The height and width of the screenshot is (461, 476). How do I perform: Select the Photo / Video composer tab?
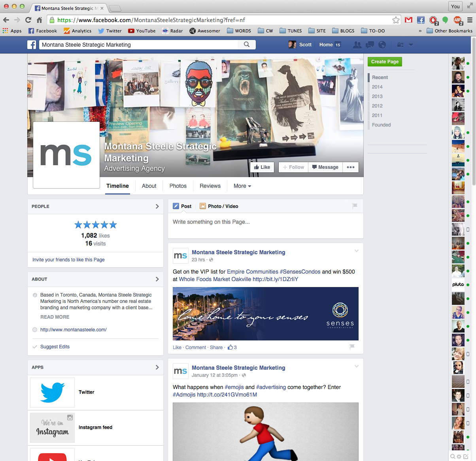pyautogui.click(x=219, y=206)
